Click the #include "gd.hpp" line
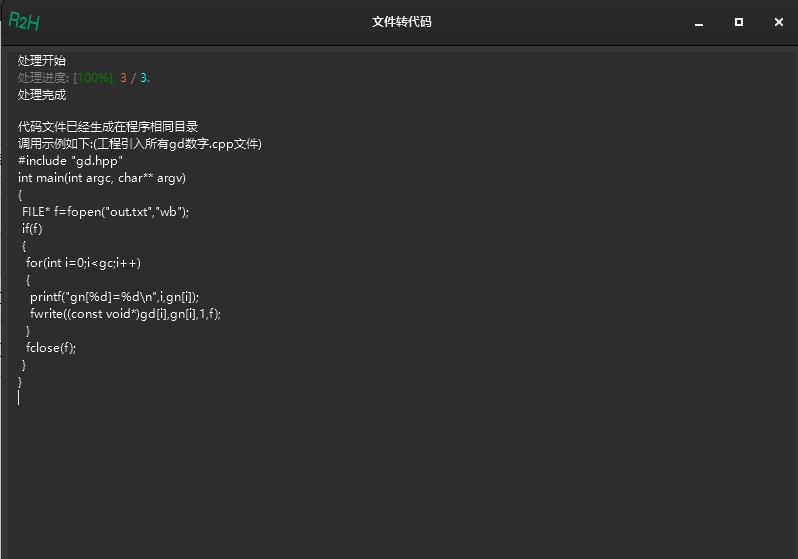 coord(70,161)
